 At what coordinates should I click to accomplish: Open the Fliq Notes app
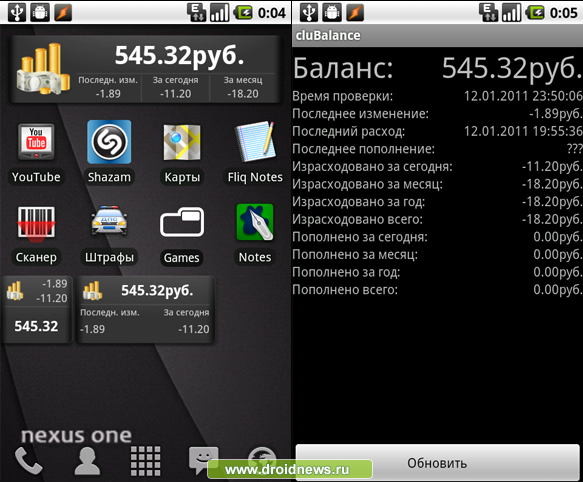255,141
